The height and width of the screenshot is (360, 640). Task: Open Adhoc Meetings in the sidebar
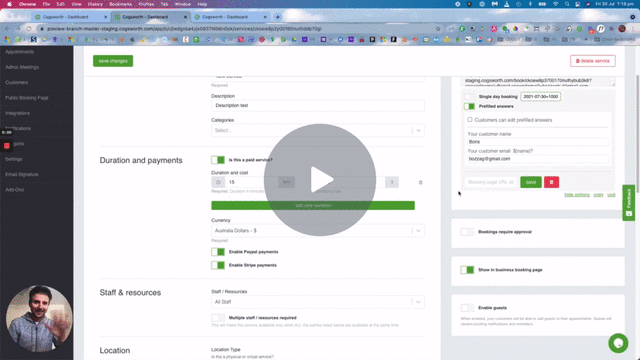point(22,67)
